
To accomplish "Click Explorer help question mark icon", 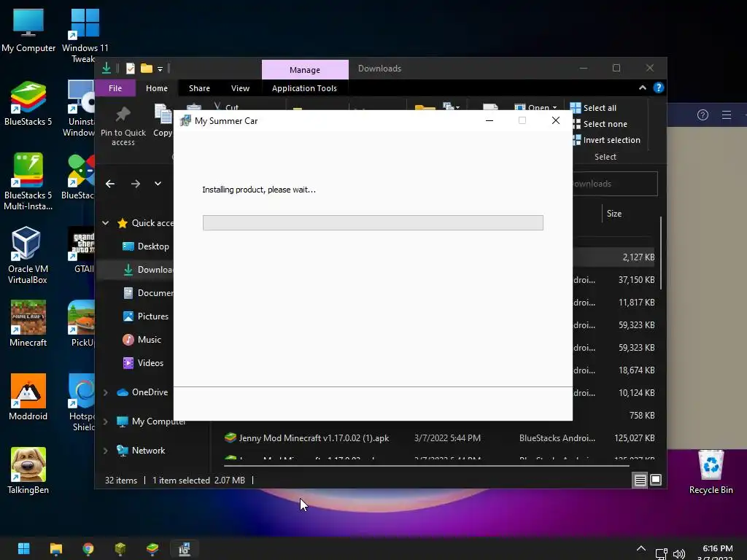I will (x=659, y=87).
